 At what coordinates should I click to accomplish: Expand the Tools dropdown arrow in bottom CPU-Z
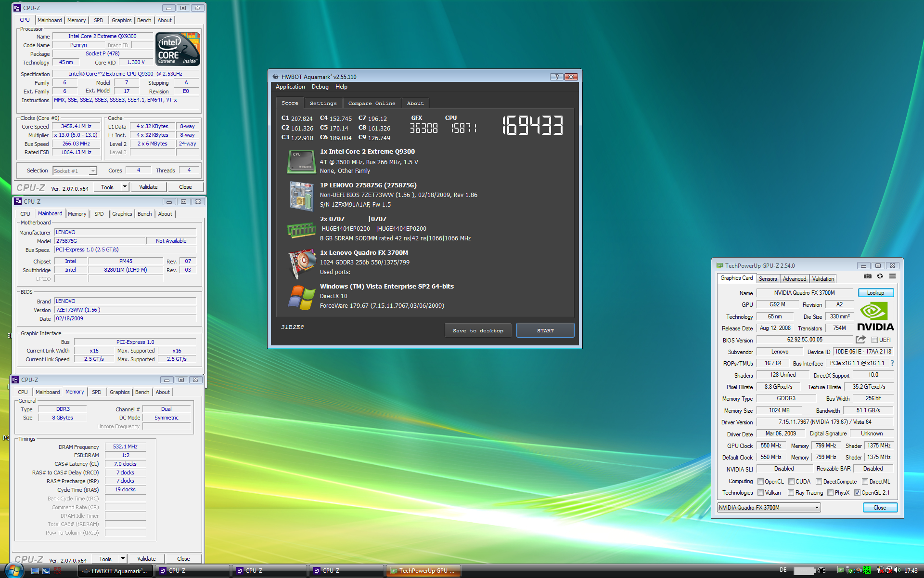pyautogui.click(x=123, y=559)
